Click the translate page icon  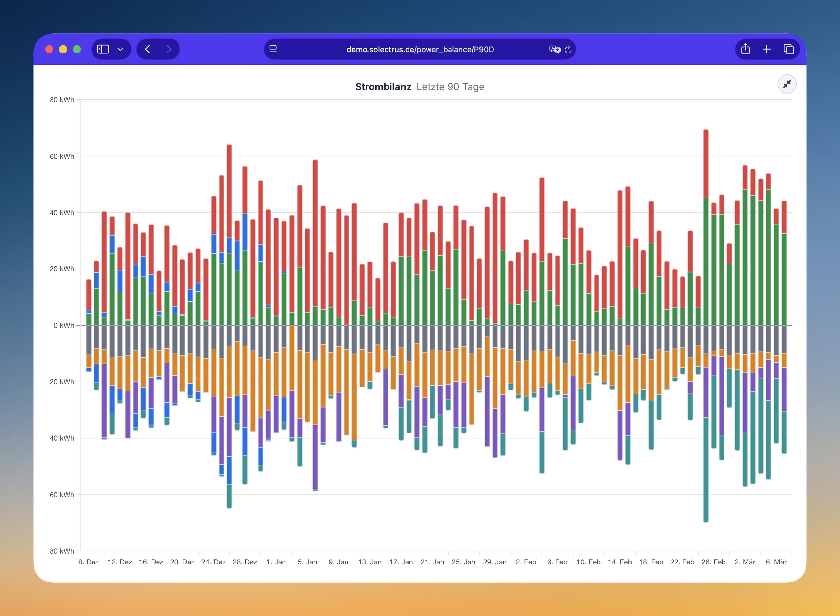(x=555, y=49)
